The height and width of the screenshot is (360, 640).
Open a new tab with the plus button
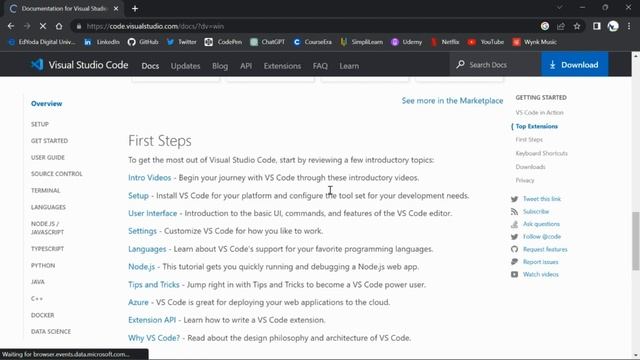(x=135, y=8)
